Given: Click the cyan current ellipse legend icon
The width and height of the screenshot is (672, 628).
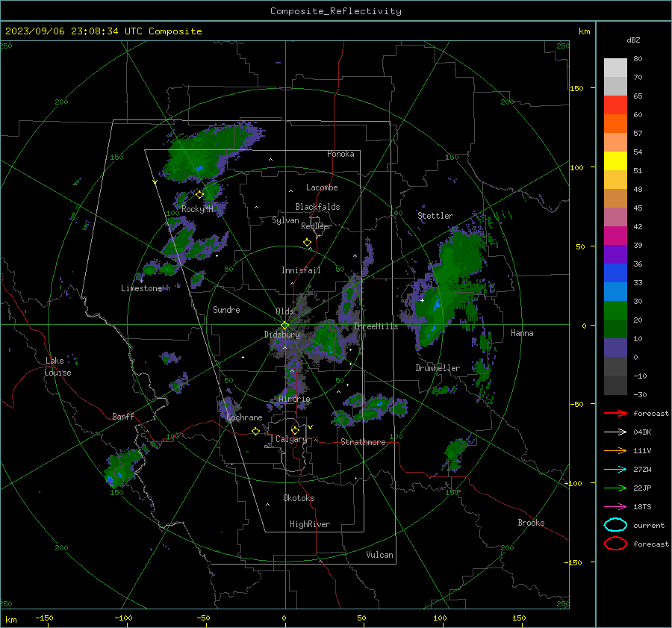Looking at the screenshot, I should pos(615,525).
